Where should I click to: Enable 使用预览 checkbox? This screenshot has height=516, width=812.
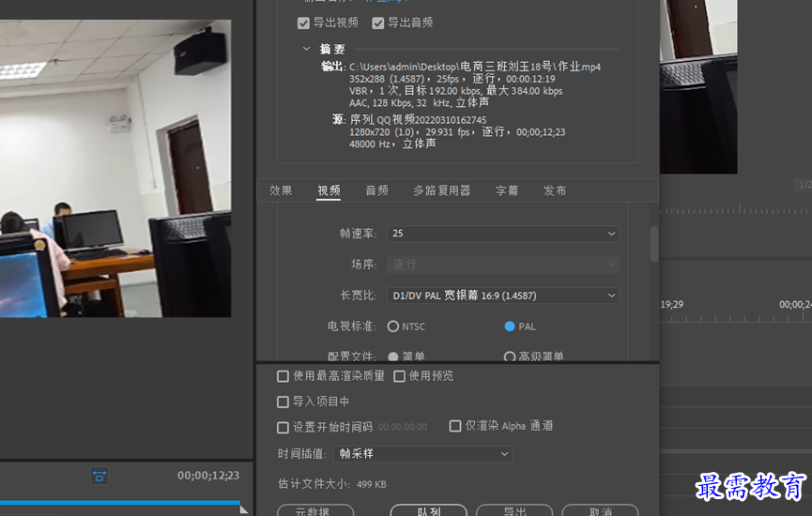399,376
